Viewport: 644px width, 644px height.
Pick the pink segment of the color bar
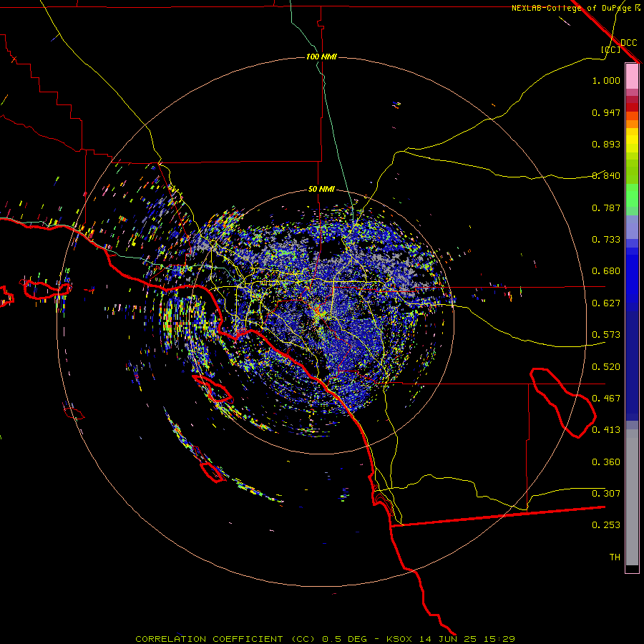632,76
